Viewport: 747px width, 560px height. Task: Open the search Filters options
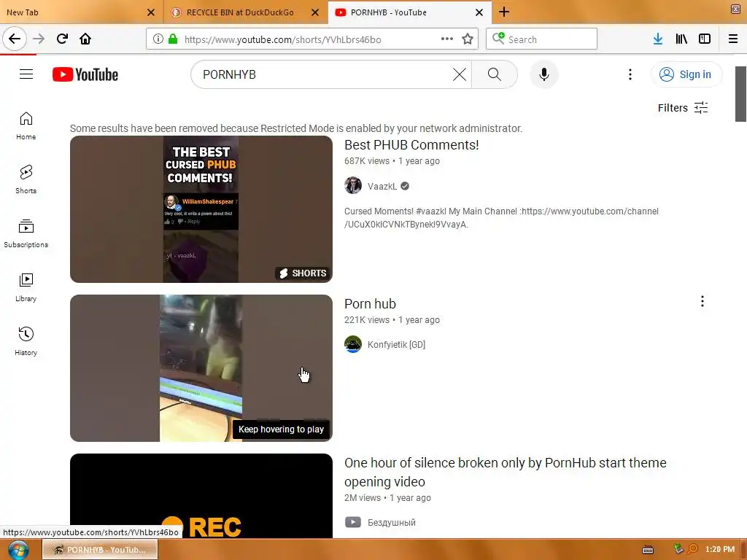(683, 108)
